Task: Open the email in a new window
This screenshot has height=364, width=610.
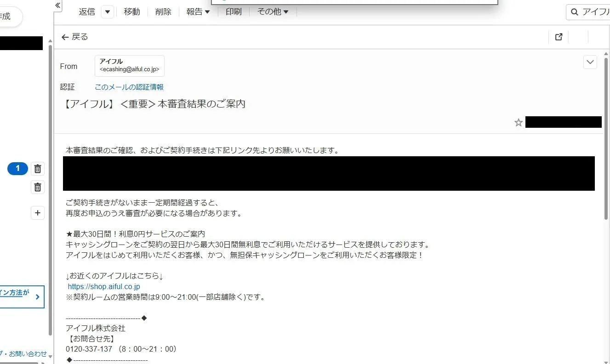Action: [559, 37]
